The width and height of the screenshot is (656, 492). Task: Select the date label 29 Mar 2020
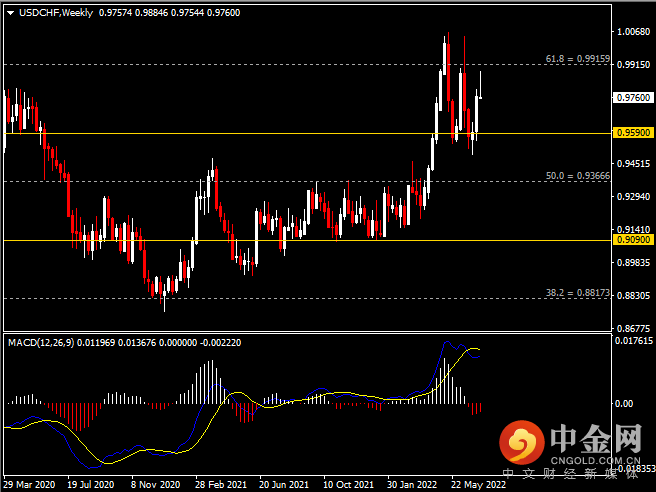(x=29, y=484)
